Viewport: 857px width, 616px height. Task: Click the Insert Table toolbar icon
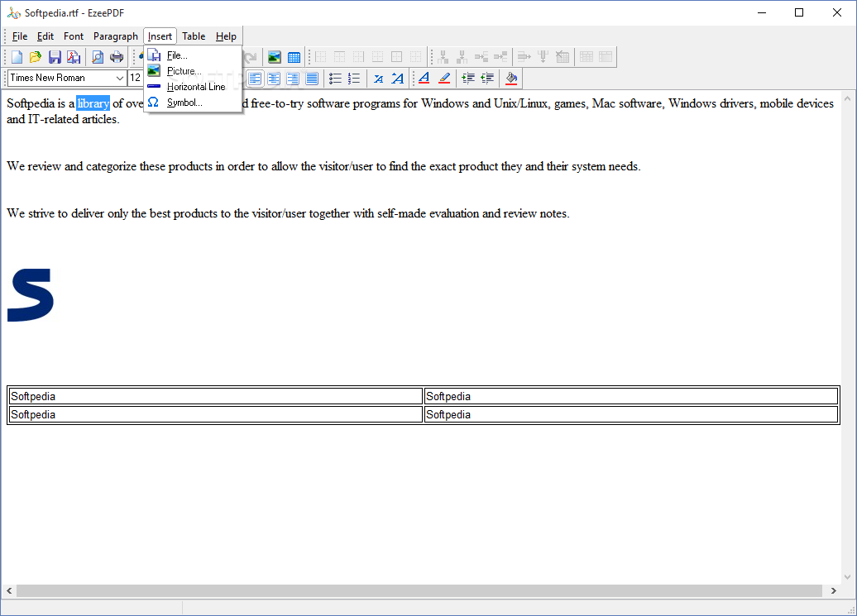294,57
